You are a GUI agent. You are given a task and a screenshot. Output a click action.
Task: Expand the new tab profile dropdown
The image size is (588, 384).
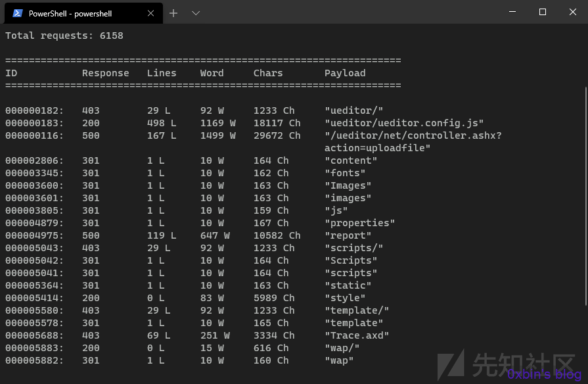[196, 14]
